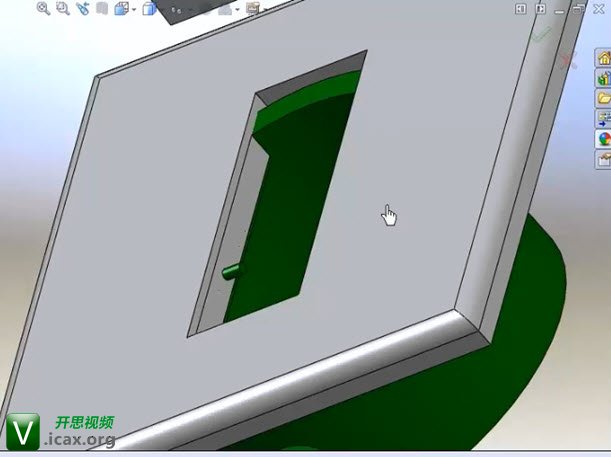Close the document window
This screenshot has height=457, width=611.
[599, 9]
